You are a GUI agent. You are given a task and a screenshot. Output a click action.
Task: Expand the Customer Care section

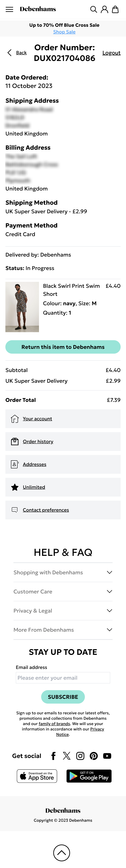[x=63, y=591]
